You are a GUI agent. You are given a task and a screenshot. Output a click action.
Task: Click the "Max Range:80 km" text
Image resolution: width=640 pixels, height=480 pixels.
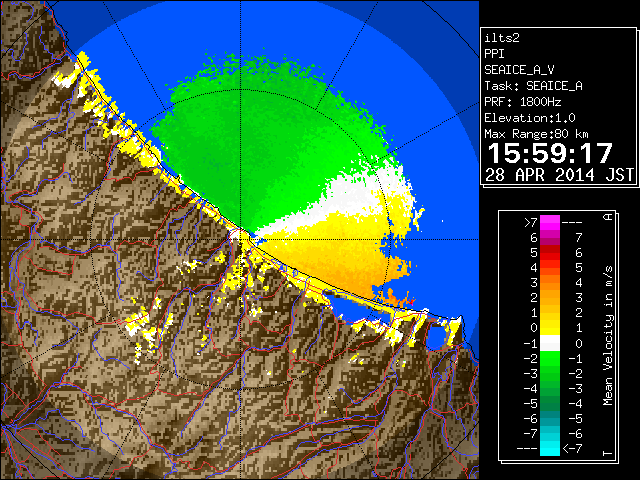point(536,134)
